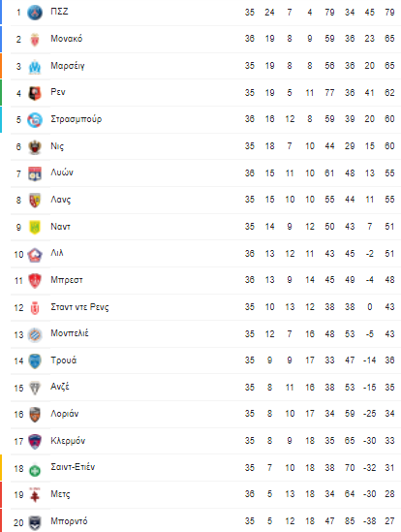This screenshot has width=401, height=532.
Task: Click the Νις team crest
Action: tap(35, 147)
